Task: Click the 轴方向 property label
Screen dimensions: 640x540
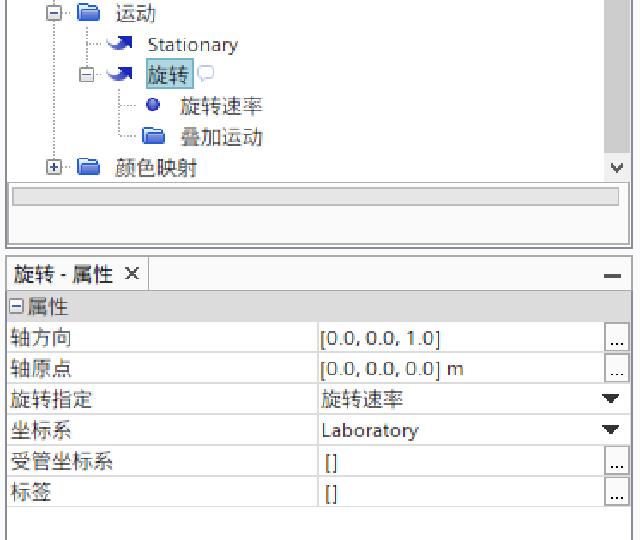Action: coord(40,338)
